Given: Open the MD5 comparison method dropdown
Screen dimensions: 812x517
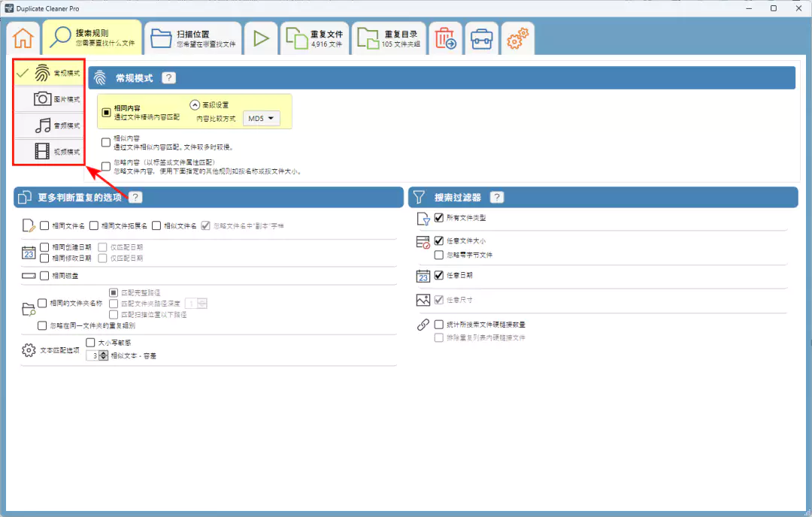Looking at the screenshot, I should coord(262,119).
